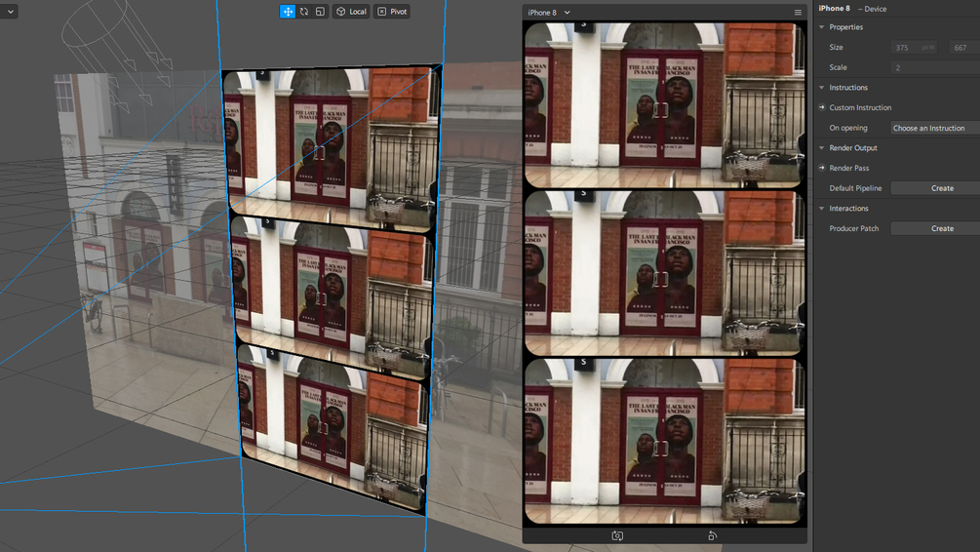980x552 pixels.
Task: Collapse the Render Output section
Action: pos(822,148)
